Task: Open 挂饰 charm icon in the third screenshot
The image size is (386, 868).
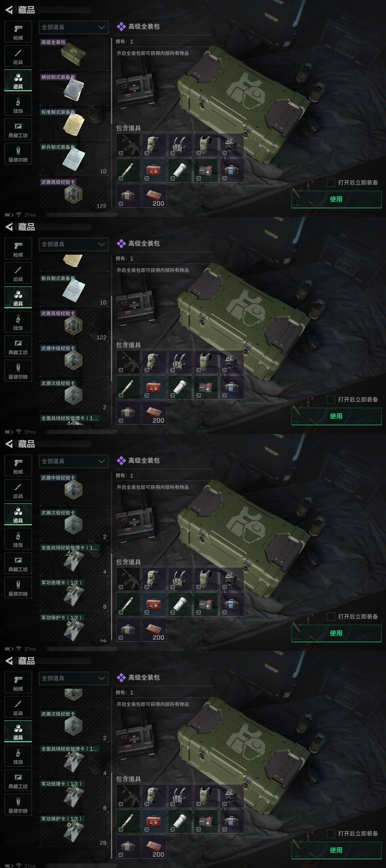Action: point(18,539)
